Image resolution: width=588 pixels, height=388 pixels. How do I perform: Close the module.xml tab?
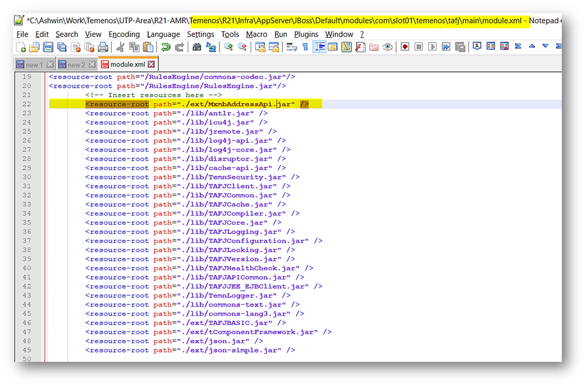point(151,65)
